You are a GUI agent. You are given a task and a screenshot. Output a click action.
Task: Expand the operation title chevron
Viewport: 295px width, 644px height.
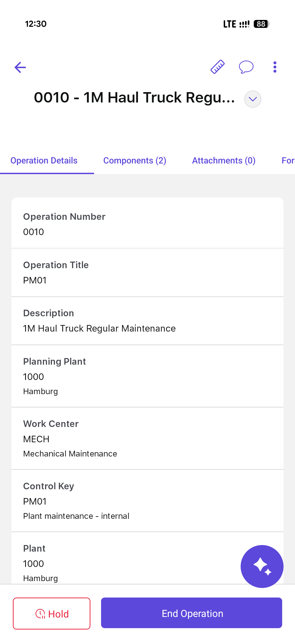point(253,99)
